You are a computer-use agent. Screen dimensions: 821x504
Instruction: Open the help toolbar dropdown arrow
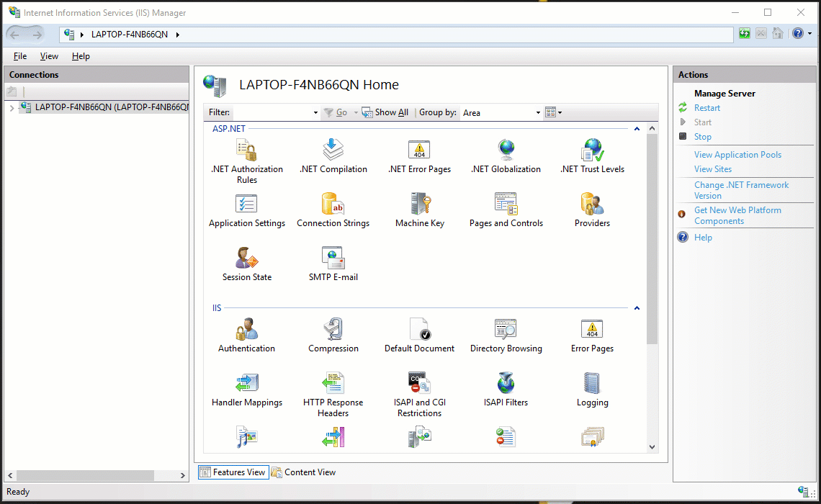tap(809, 34)
